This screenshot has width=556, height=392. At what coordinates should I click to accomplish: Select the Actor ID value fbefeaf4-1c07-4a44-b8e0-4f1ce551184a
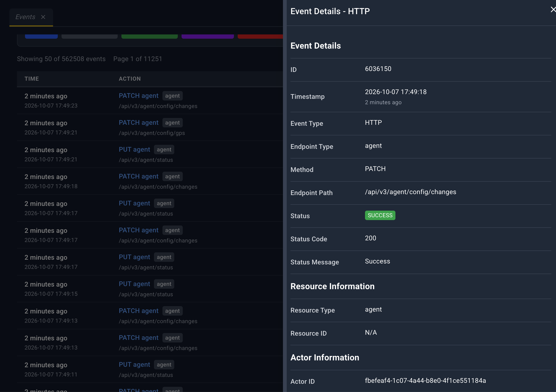[x=425, y=381]
